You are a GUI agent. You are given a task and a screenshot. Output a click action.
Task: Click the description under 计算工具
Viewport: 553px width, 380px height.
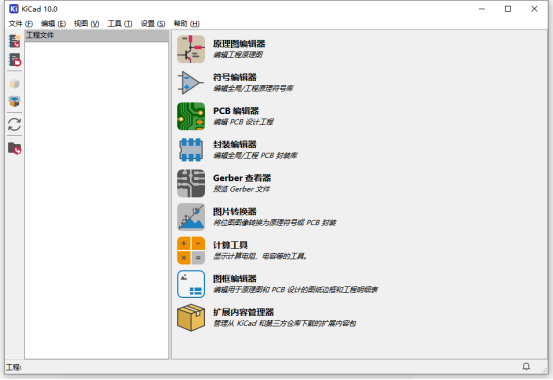(260, 256)
